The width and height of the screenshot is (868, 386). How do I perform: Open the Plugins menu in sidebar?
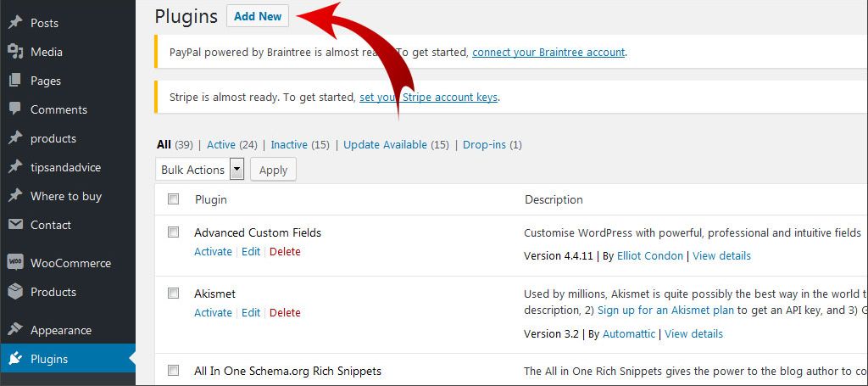tap(49, 359)
